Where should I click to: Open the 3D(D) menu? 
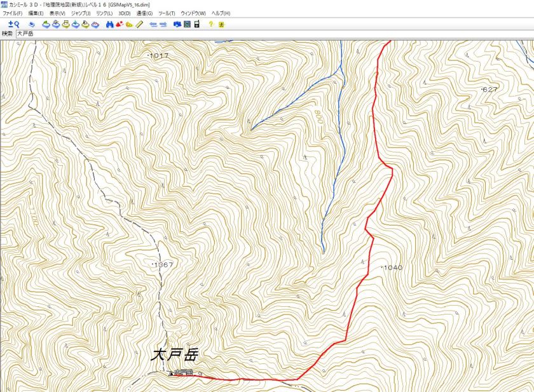point(125,13)
